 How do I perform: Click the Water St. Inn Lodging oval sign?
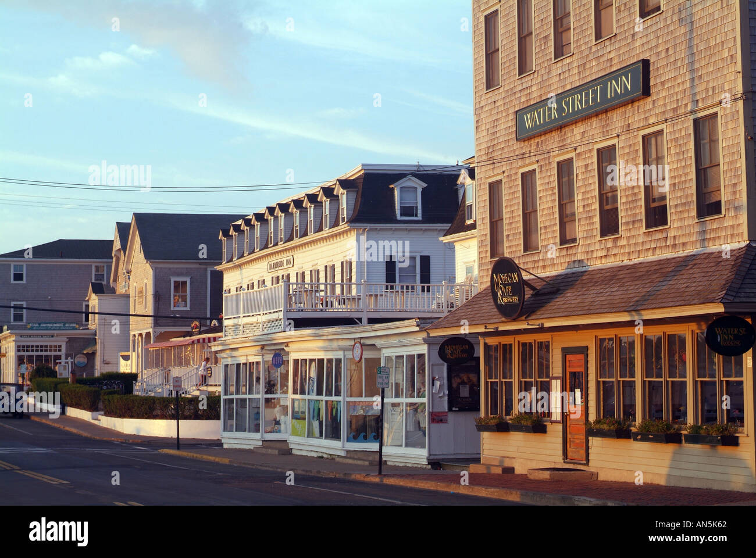click(x=730, y=336)
